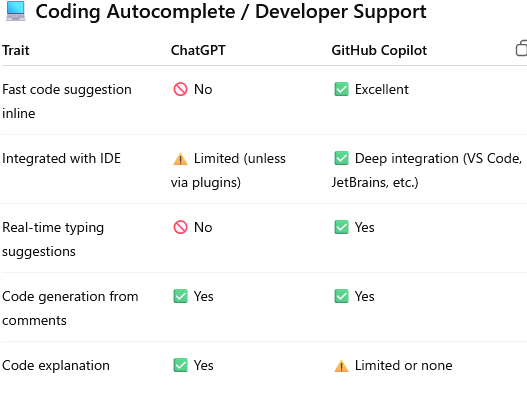Click the ChatGPT green check in Code generation row

click(180, 296)
